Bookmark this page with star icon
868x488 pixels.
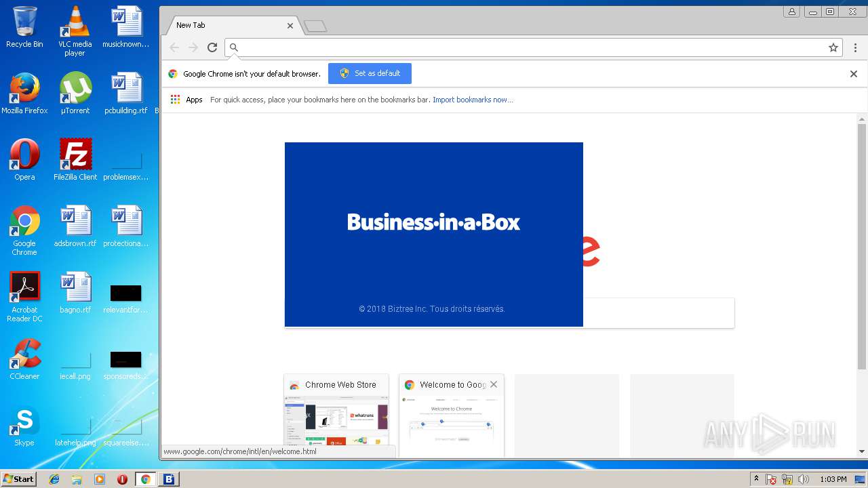pos(833,47)
